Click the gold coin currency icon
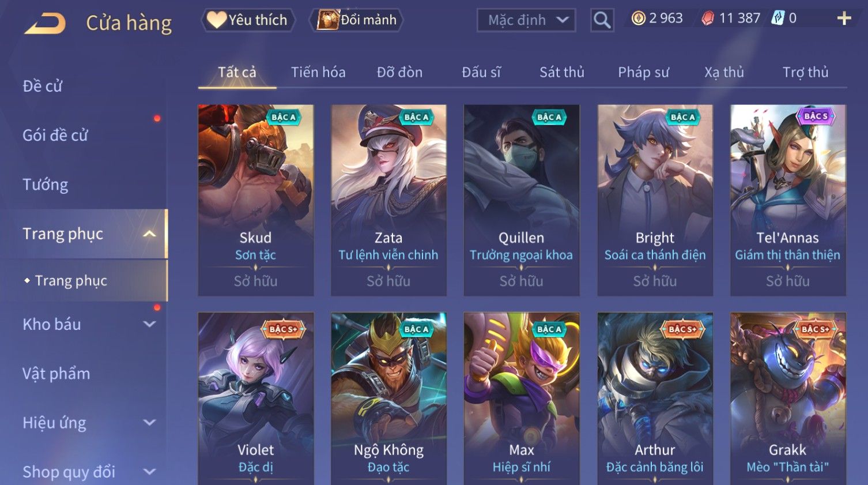868x485 pixels. tap(638, 18)
